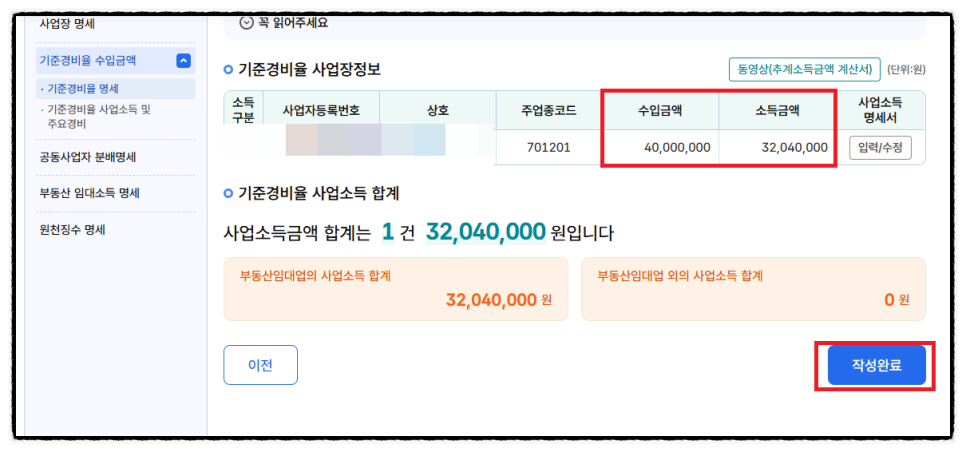Click the 수입금액 value 40,000,000 cell
This screenshot has width=966, height=452.
click(x=659, y=148)
